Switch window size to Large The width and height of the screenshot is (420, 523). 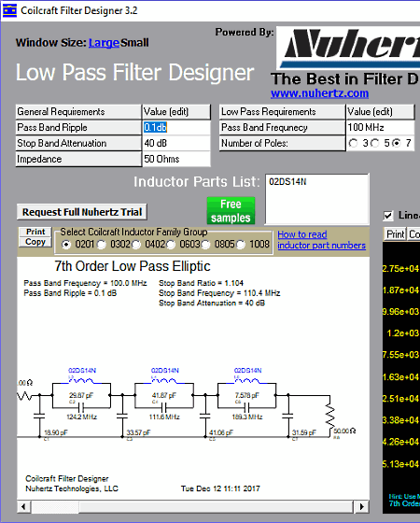[104, 43]
